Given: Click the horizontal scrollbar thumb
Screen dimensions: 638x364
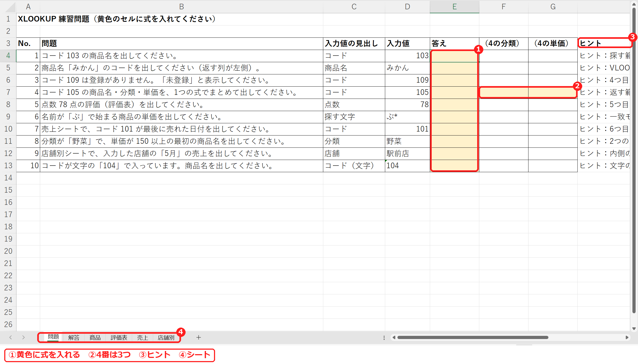Looking at the screenshot, I should (x=473, y=337).
